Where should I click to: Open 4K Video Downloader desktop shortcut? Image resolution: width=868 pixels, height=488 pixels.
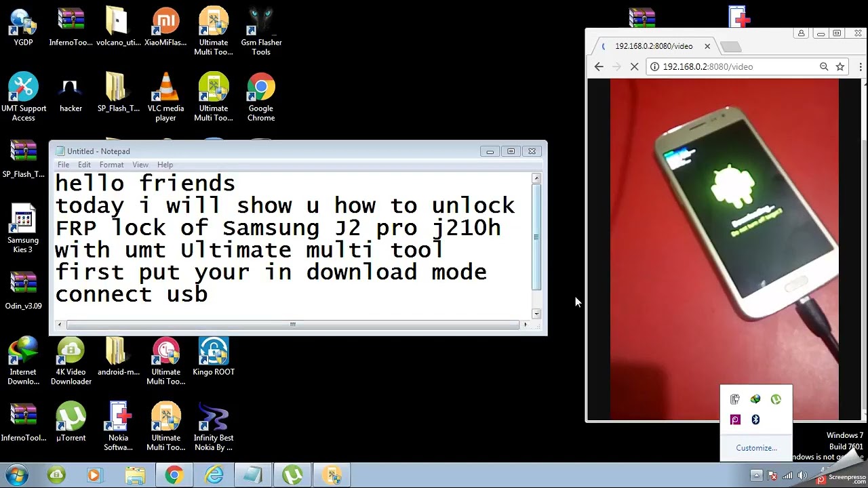coord(71,361)
